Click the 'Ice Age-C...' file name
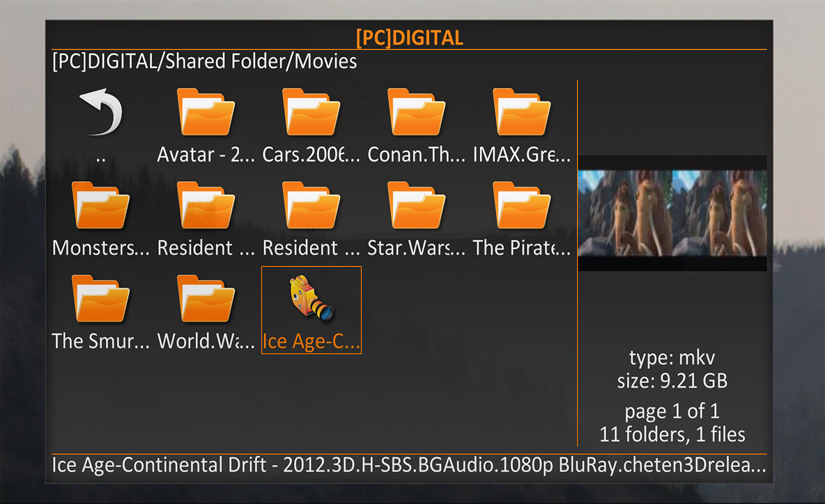Viewport: 825px width, 504px height. (x=311, y=342)
